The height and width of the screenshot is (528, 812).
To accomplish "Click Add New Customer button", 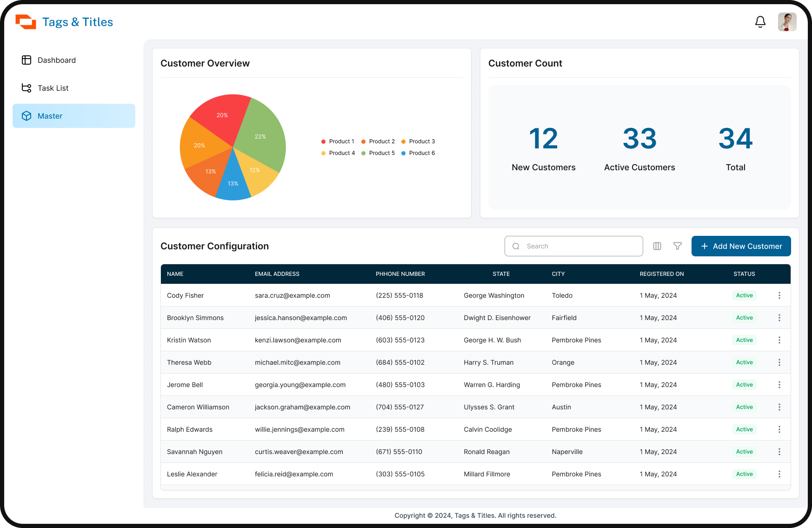I will [741, 246].
